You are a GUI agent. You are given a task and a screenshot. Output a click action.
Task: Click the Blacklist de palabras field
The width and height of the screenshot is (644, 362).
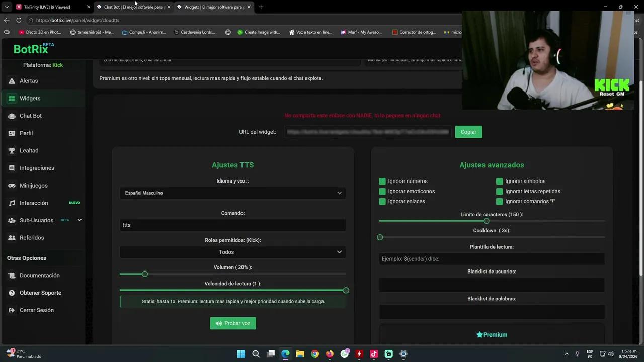click(492, 312)
